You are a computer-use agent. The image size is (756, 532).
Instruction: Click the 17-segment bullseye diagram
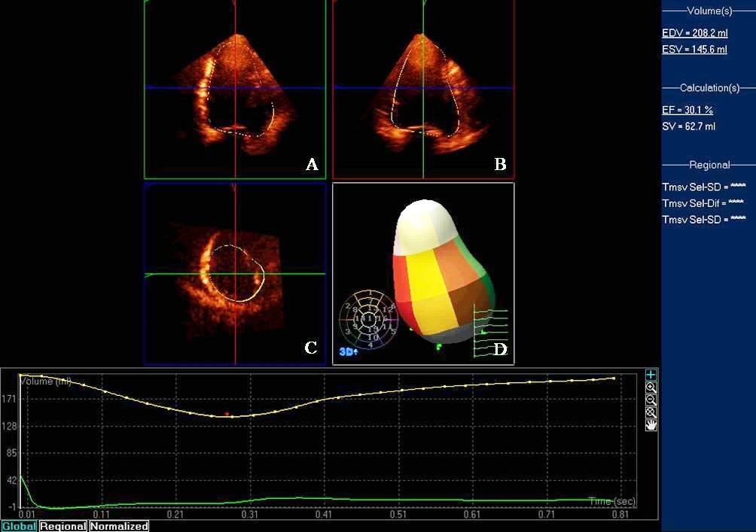point(369,319)
